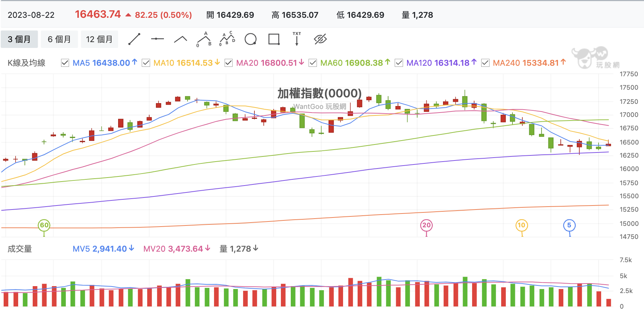Toggle the MA20 moving average checkbox
Screen dimensions: 644x313
coord(229,63)
